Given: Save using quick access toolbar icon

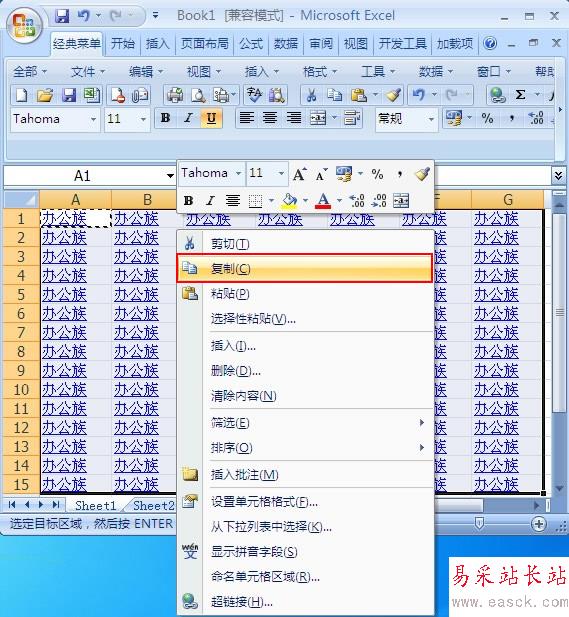Looking at the screenshot, I should (62, 16).
